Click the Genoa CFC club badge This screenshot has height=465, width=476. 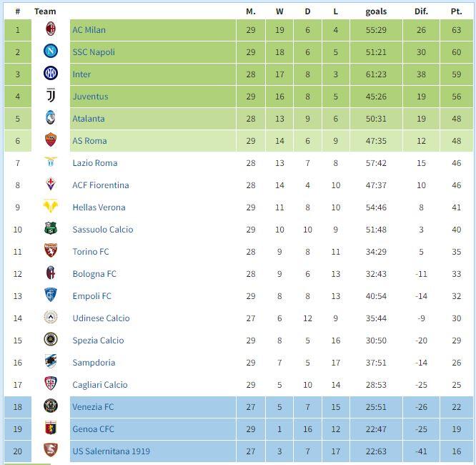[51, 429]
